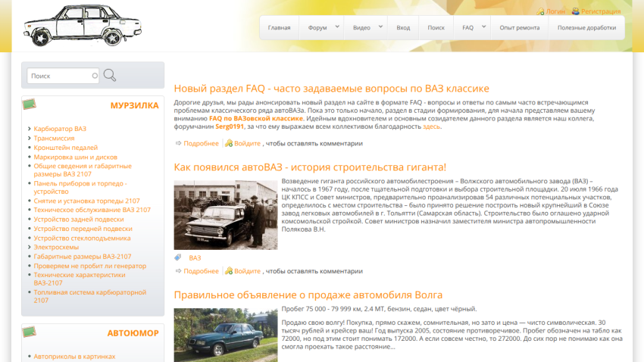This screenshot has height=362, width=644.
Task: Click the tag icon beside ВАЗ
Action: [178, 257]
